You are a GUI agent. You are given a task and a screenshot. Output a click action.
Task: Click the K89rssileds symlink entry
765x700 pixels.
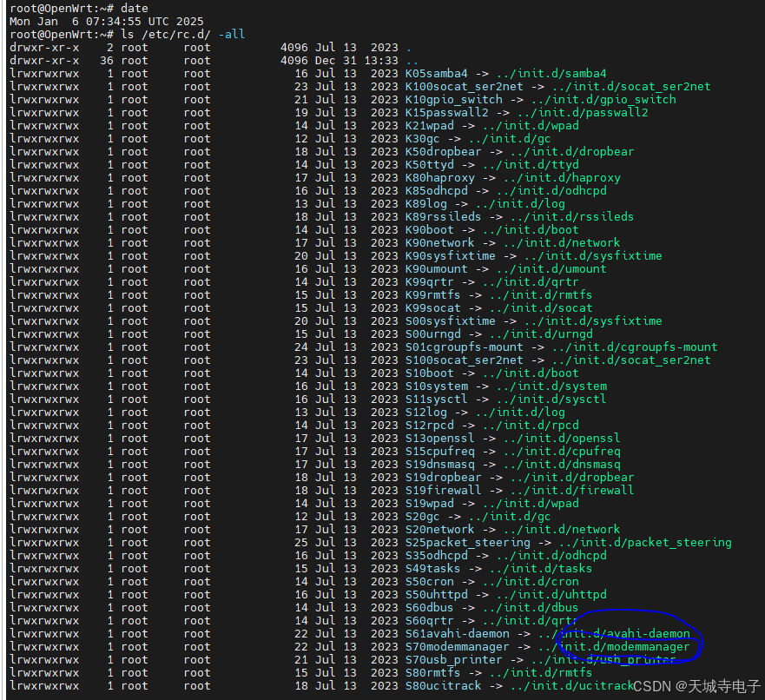(x=442, y=216)
